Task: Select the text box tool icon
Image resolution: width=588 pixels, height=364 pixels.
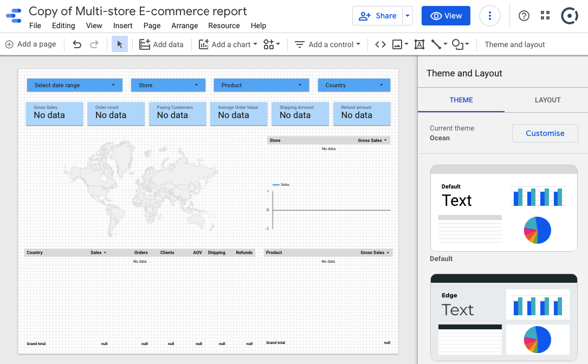Action: pyautogui.click(x=419, y=44)
